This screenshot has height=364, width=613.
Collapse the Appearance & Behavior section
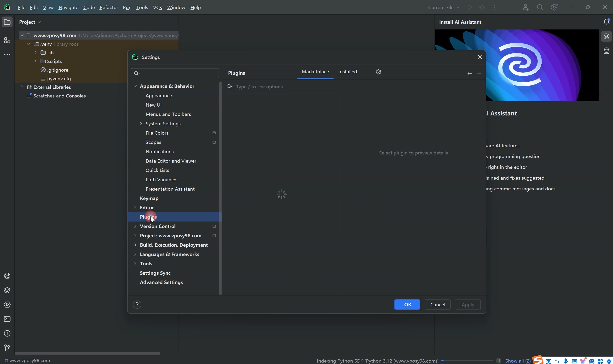(x=135, y=86)
